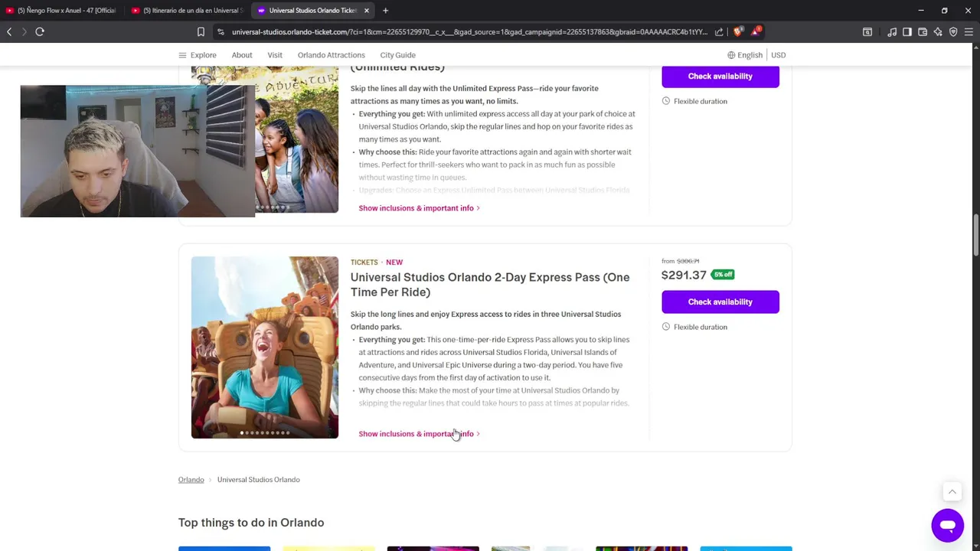Click the hamburger icon beside Explore
The width and height of the screenshot is (980, 551).
coord(182,55)
